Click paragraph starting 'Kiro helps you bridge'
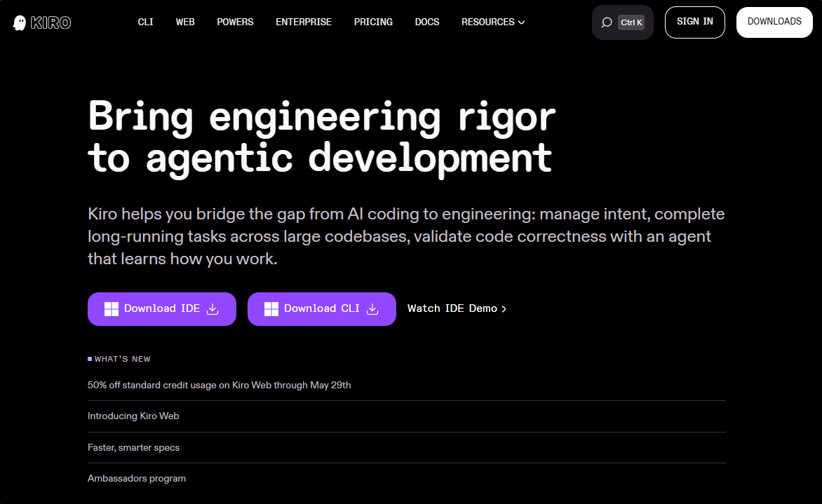 coord(406,236)
